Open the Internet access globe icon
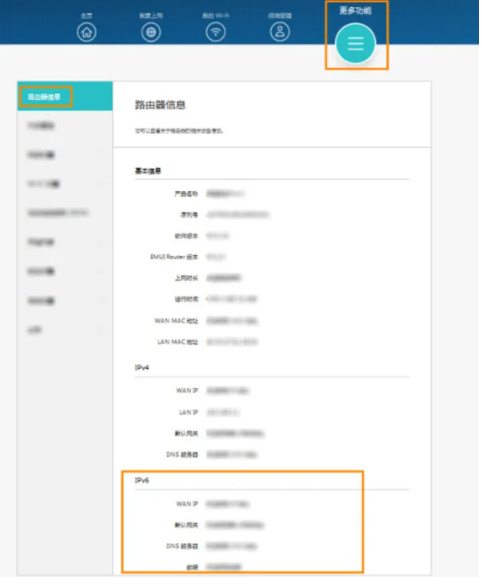482x586 pixels. tap(151, 32)
